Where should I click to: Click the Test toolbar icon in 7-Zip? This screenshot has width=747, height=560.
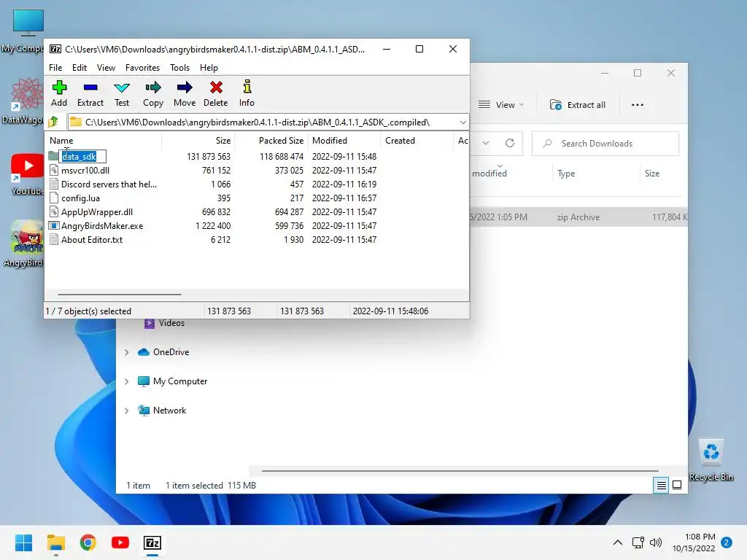(x=122, y=87)
